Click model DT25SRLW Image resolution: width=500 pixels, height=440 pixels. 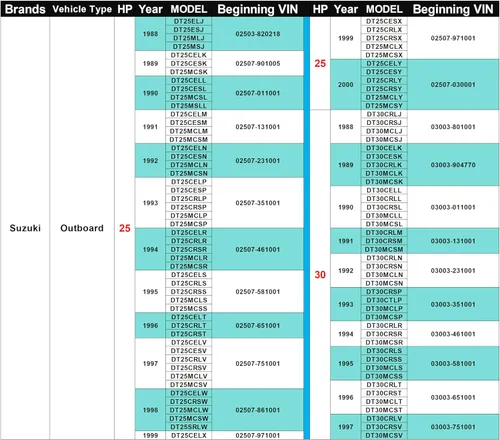coord(189,427)
